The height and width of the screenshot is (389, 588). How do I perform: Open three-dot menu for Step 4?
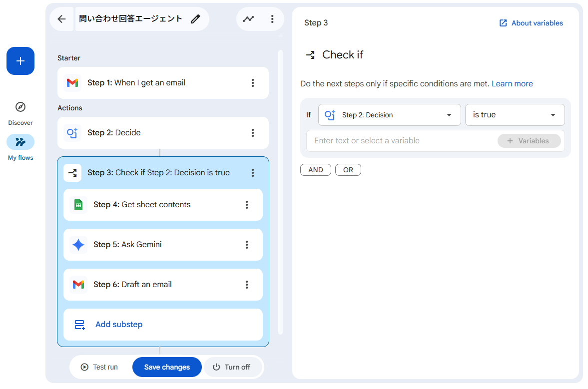pos(247,205)
